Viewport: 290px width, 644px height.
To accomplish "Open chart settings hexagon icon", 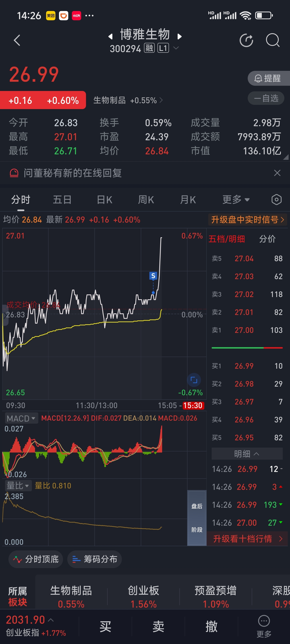I will 277,200.
